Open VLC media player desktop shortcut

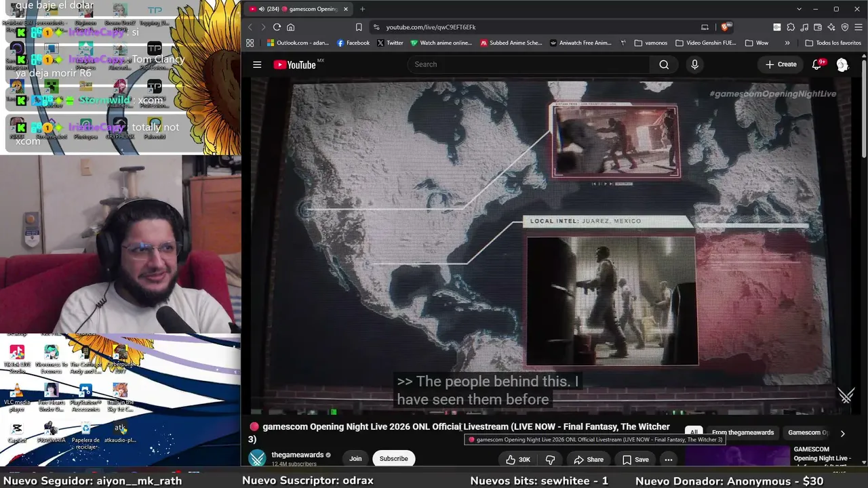coord(17,396)
